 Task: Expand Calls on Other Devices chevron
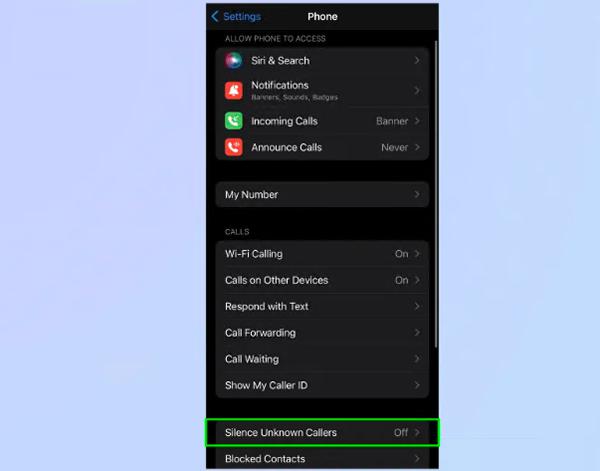click(417, 281)
